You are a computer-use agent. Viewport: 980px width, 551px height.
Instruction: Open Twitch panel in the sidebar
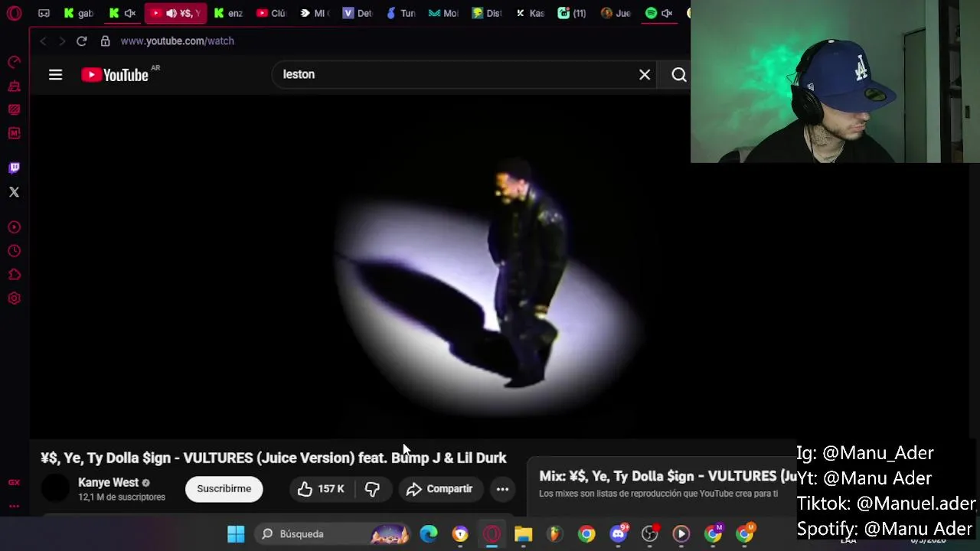pos(14,168)
